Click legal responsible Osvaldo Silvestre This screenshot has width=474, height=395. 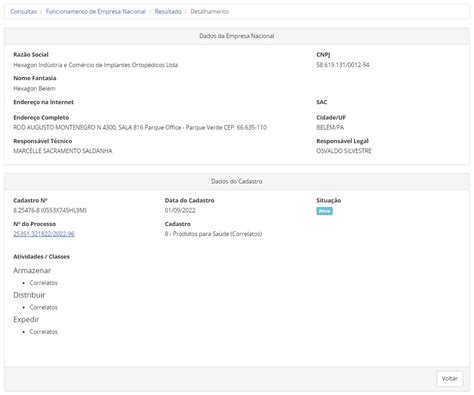pos(344,151)
